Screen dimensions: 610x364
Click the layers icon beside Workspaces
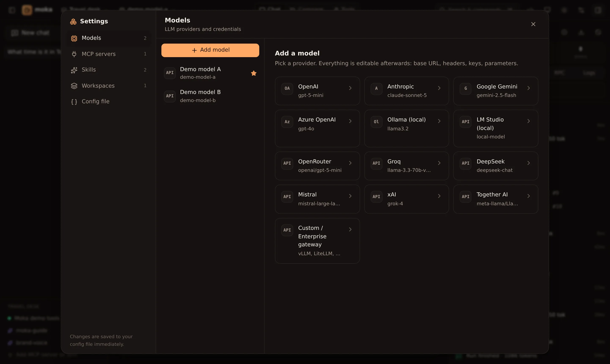74,86
